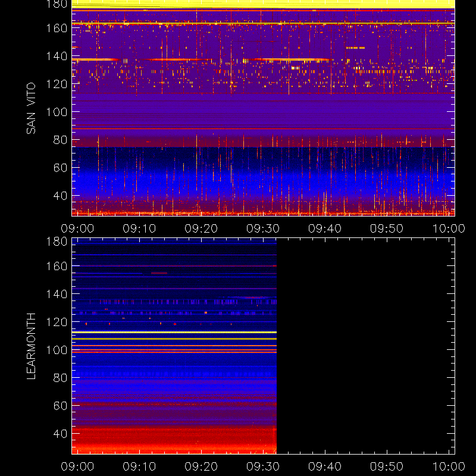Select 09:50 time label under San Vito plot
The width and height of the screenshot is (476, 476).
[x=387, y=228]
